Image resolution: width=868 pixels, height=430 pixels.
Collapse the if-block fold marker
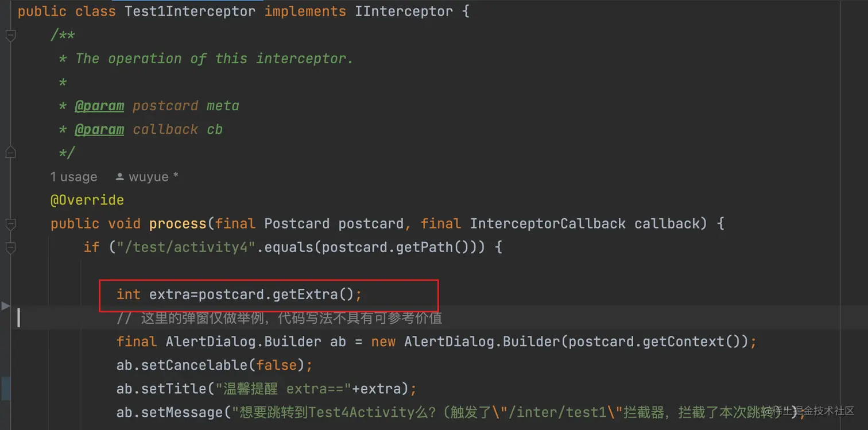pos(10,247)
